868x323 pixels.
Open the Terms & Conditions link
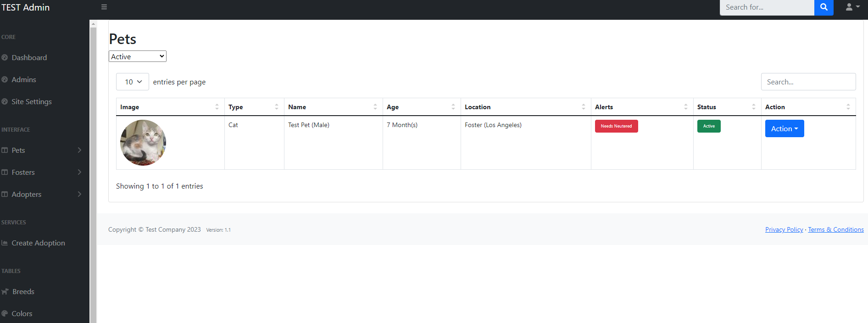click(835, 229)
